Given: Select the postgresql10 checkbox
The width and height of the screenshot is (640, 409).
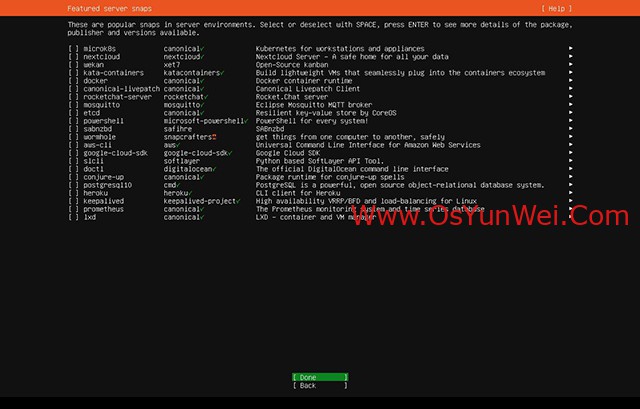Looking at the screenshot, I should click(73, 185).
